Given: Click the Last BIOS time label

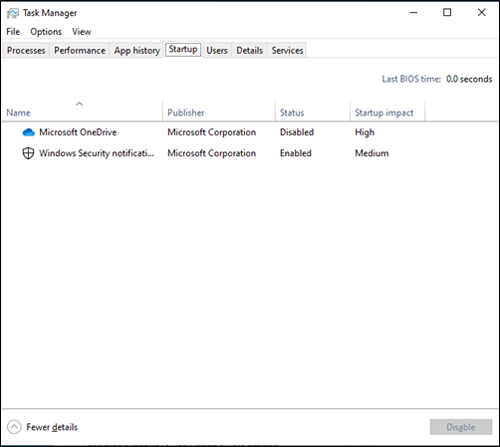Looking at the screenshot, I should click(411, 79).
